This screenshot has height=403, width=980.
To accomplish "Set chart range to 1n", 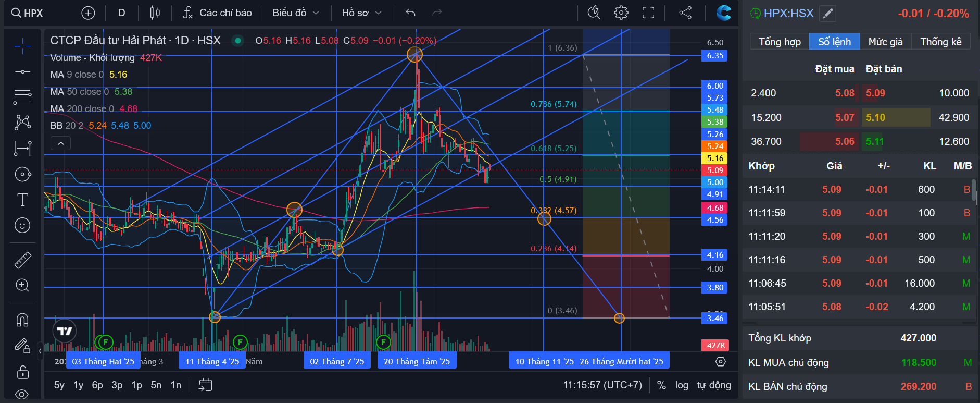I will tap(176, 385).
